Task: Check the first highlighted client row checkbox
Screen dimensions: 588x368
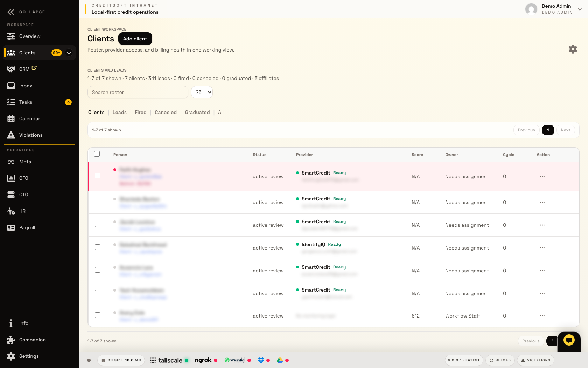Action: click(98, 176)
